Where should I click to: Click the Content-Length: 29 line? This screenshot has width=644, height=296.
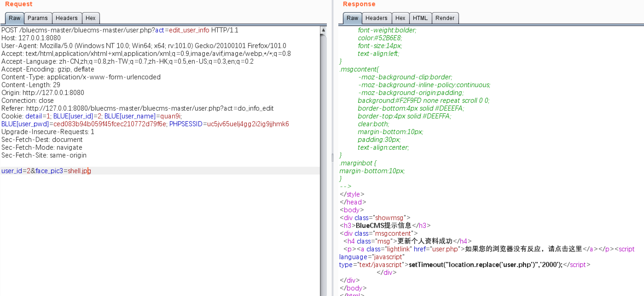(31, 85)
